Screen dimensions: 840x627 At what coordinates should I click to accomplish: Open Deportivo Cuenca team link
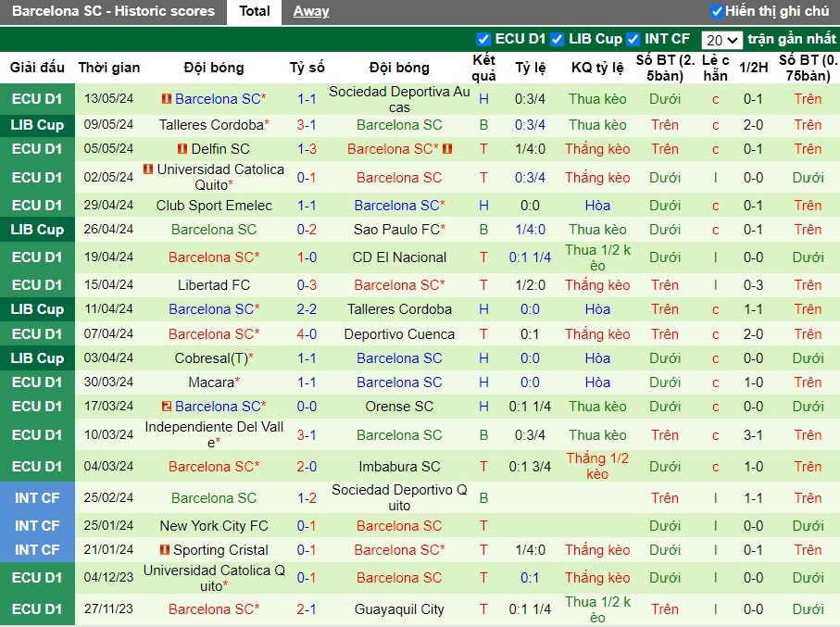tap(399, 333)
